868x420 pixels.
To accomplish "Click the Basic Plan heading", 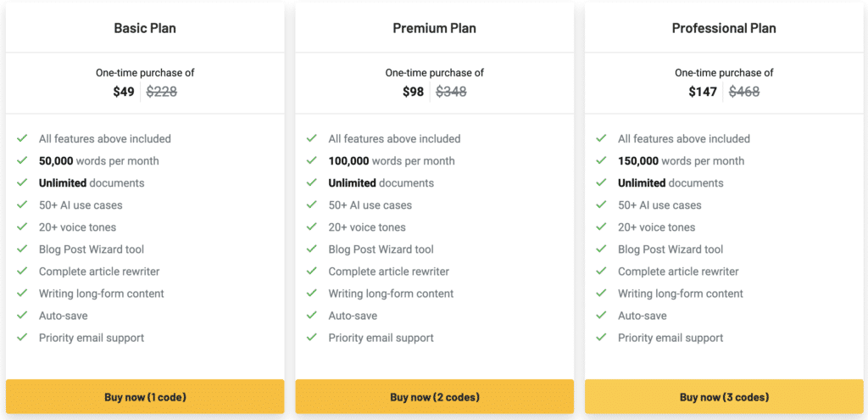I will (145, 28).
